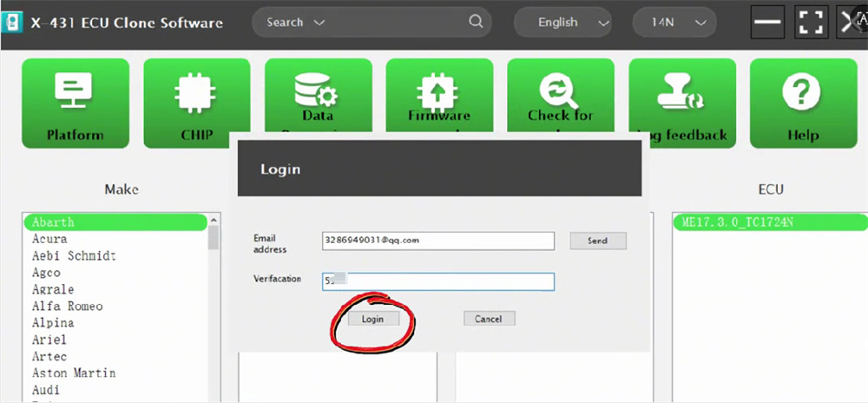Click the Login dialog title bar

click(x=439, y=168)
